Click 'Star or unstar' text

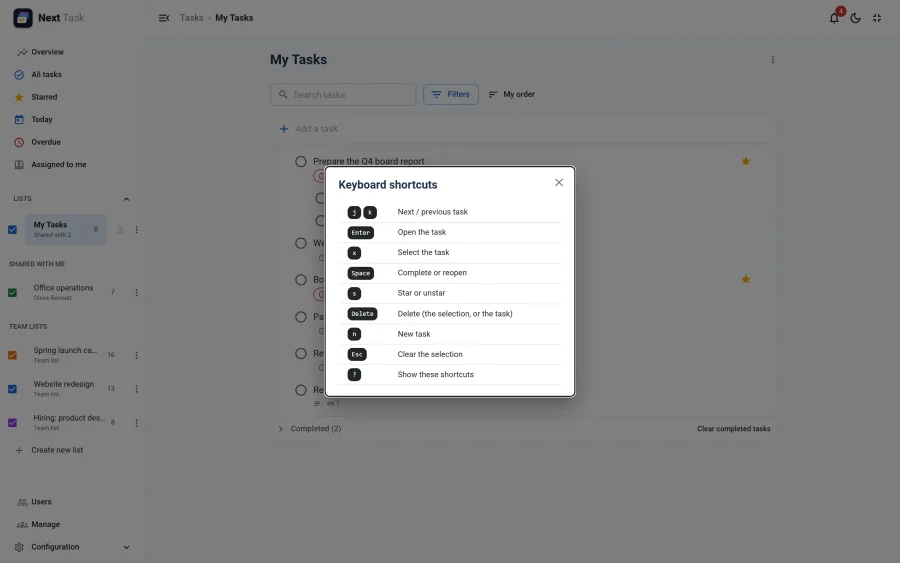pyautogui.click(x=421, y=293)
